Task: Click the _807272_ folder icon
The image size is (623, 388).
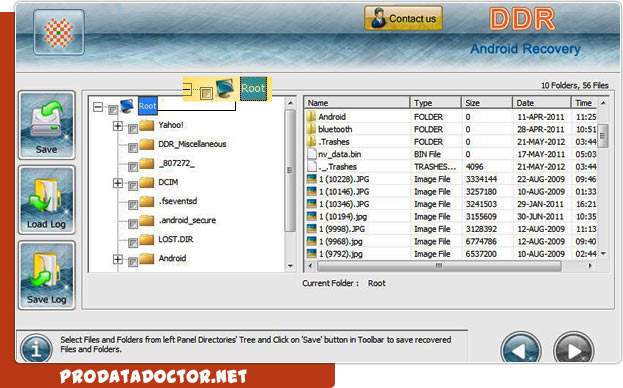Action: click(x=147, y=163)
